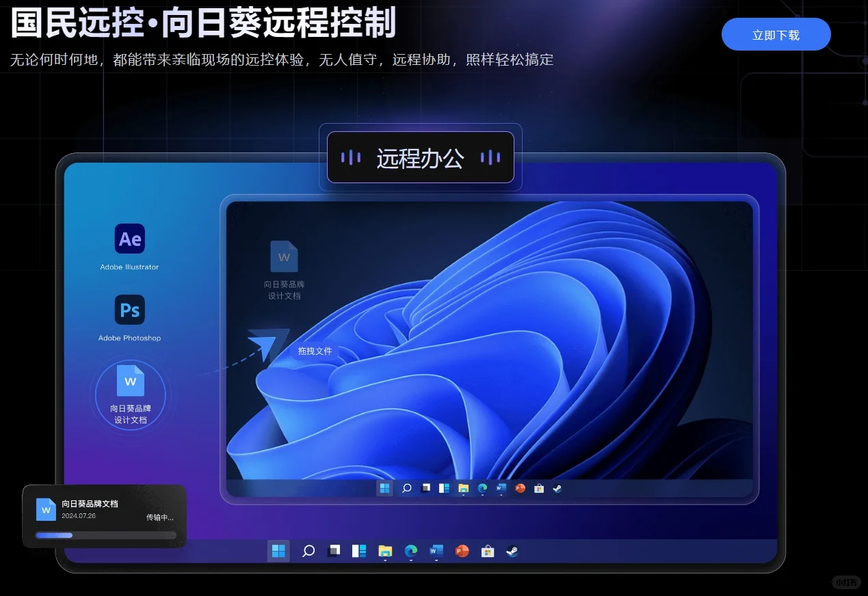Open PowerPoint on the outer taskbar
This screenshot has height=596, width=868.
pyautogui.click(x=462, y=551)
